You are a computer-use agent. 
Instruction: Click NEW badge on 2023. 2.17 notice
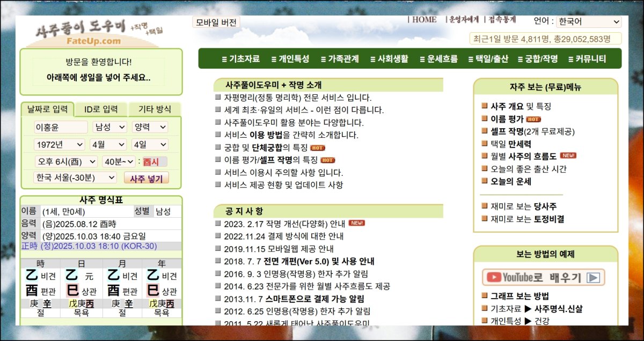click(356, 223)
